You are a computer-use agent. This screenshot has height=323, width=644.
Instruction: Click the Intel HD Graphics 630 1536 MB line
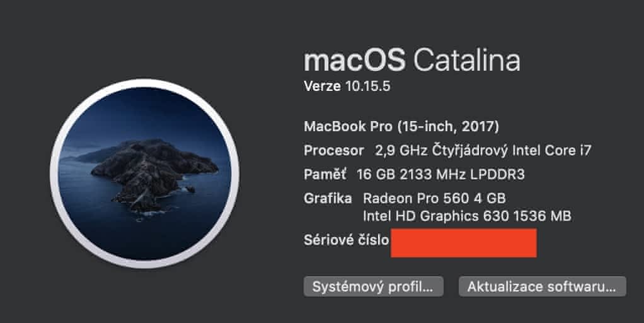[467, 216]
